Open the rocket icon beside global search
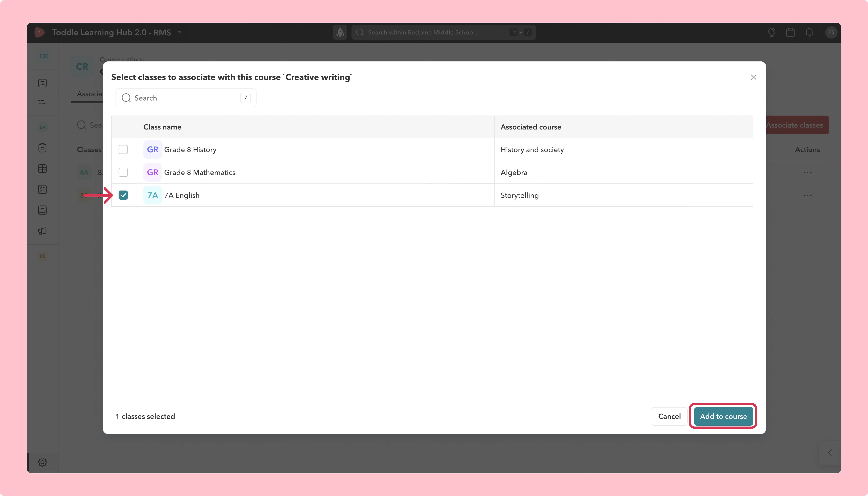The width and height of the screenshot is (868, 496). pos(340,32)
